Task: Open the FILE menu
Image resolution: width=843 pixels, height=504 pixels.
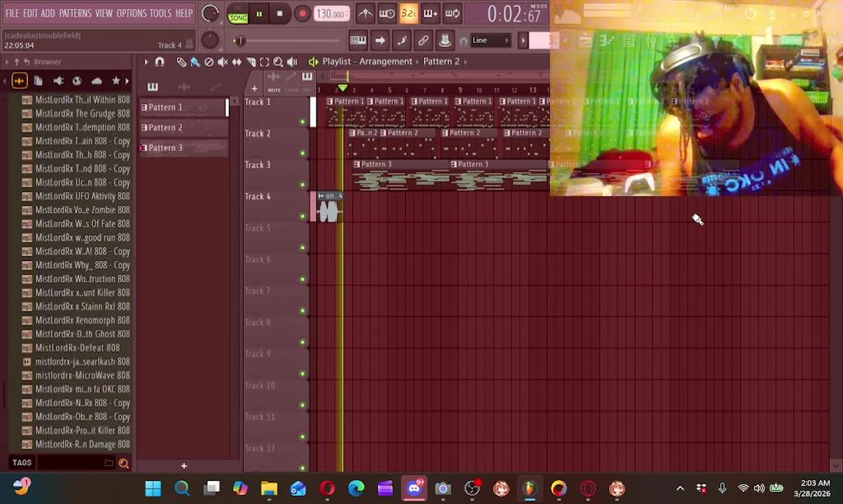Action: [12, 13]
